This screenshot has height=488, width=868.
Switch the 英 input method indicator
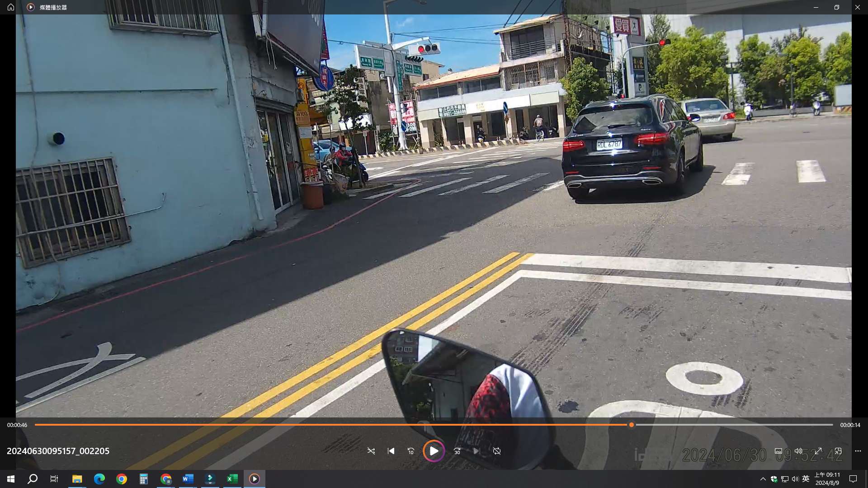(806, 479)
